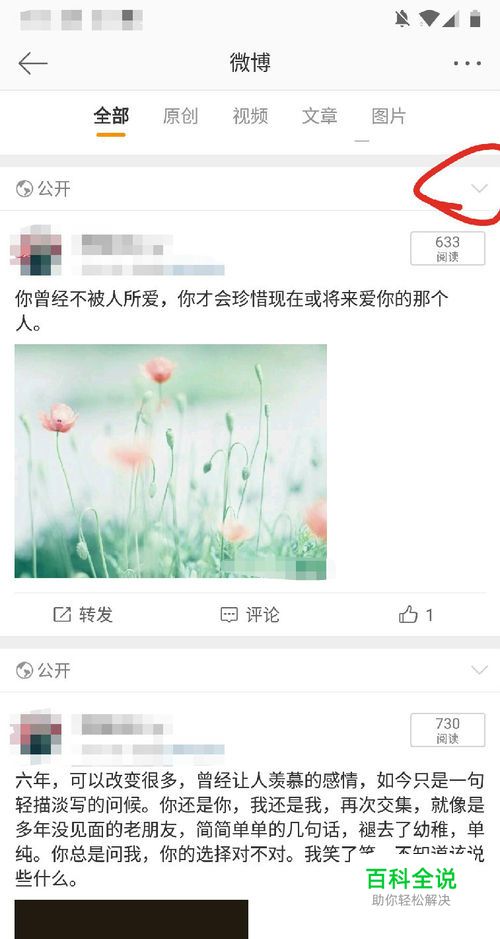
Task: Tap the 公开 visibility label on second post
Action: [x=54, y=670]
